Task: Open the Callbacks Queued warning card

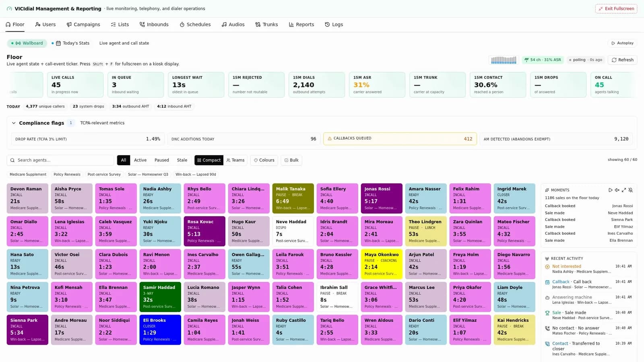Action: (x=400, y=139)
